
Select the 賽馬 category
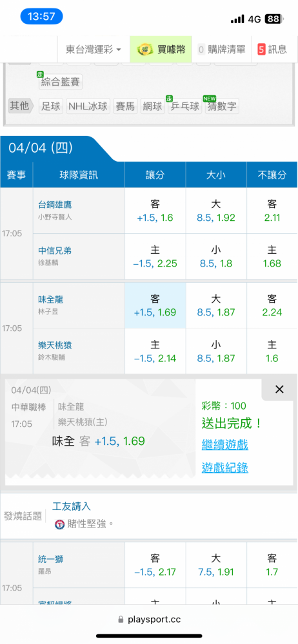(x=125, y=106)
